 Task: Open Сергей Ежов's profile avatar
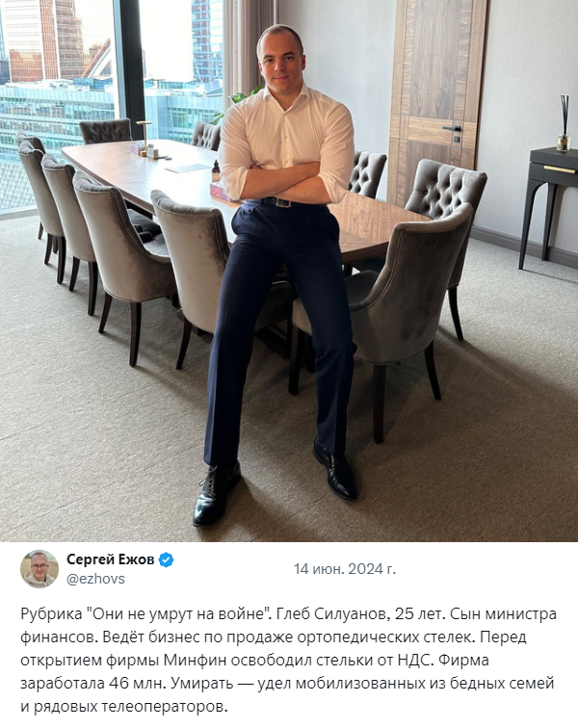pos(39,569)
